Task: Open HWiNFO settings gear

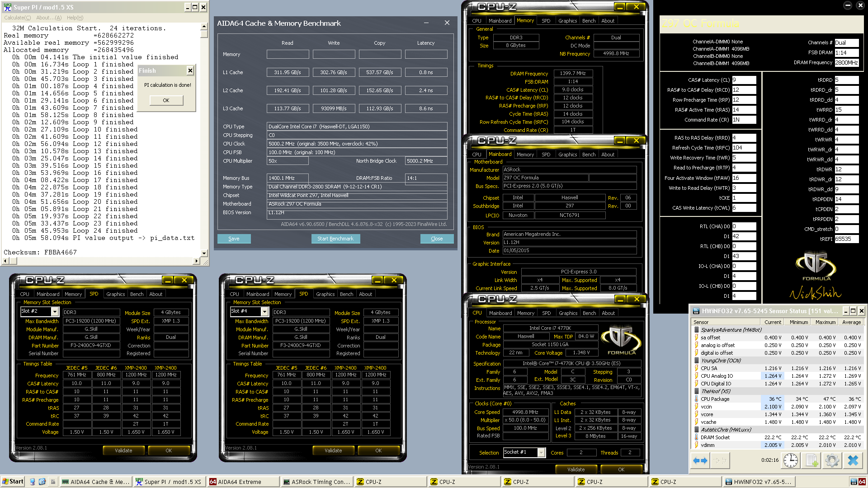Action: pos(832,460)
